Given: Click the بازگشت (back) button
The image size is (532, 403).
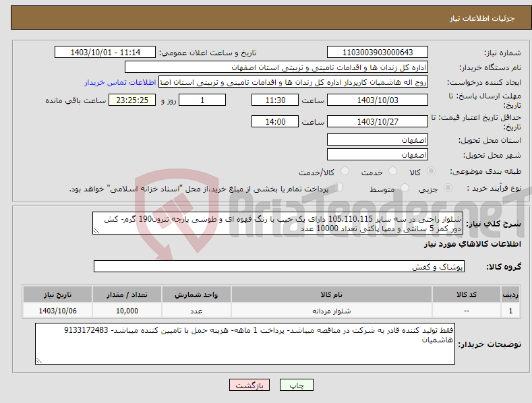Looking at the screenshot, I should (249, 385).
